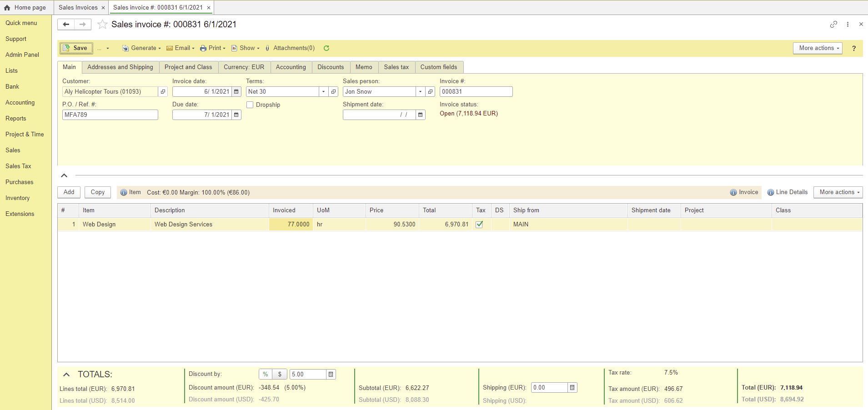Switch to the Custom fields tab
The width and height of the screenshot is (868, 410).
tap(439, 67)
